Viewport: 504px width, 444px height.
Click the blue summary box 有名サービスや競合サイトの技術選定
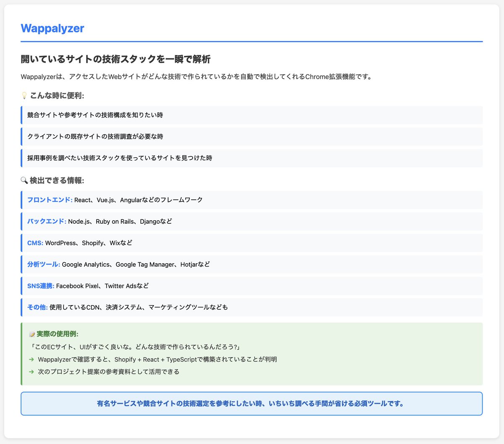pyautogui.click(x=252, y=404)
